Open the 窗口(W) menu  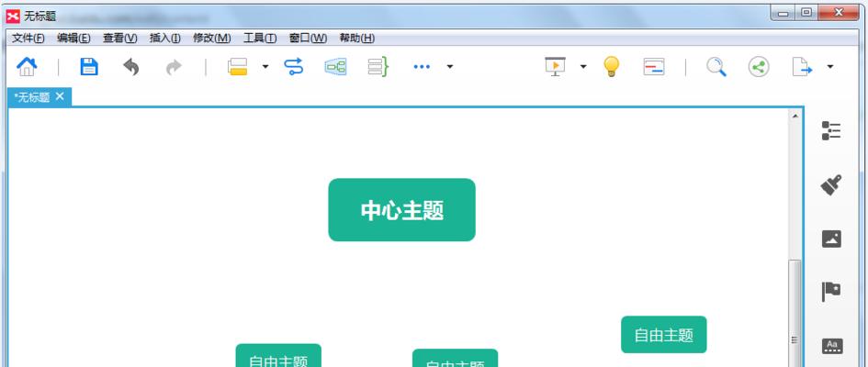pyautogui.click(x=308, y=39)
